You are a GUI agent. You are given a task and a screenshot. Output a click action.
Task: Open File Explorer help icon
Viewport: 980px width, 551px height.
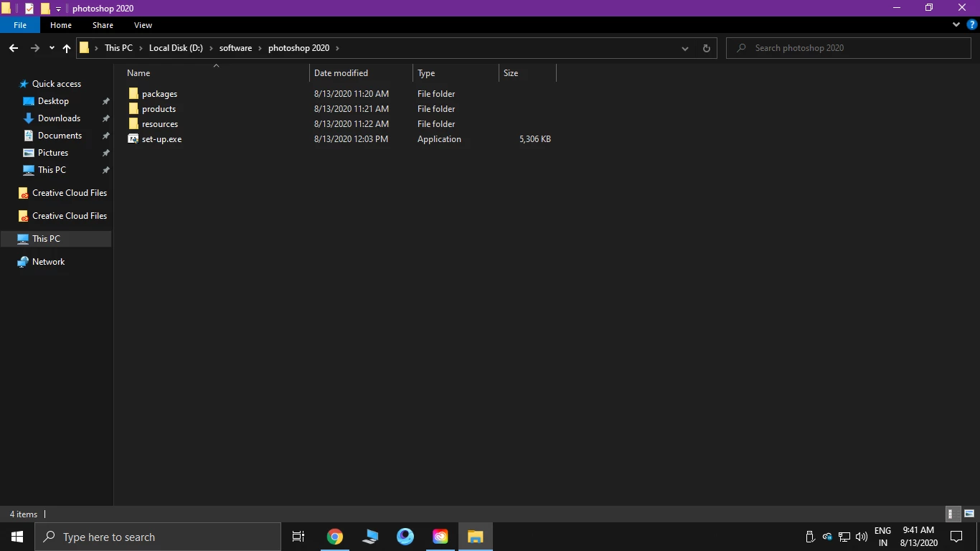point(972,25)
